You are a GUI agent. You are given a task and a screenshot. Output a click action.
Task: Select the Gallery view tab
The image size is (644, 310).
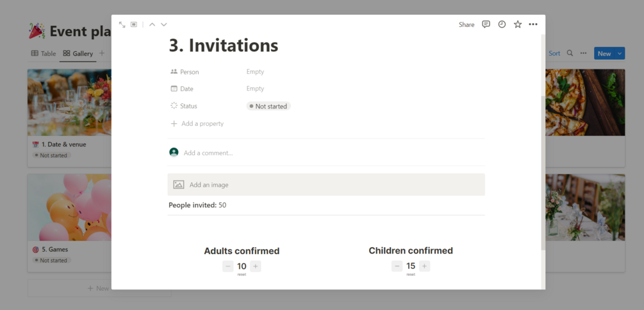[x=78, y=53]
